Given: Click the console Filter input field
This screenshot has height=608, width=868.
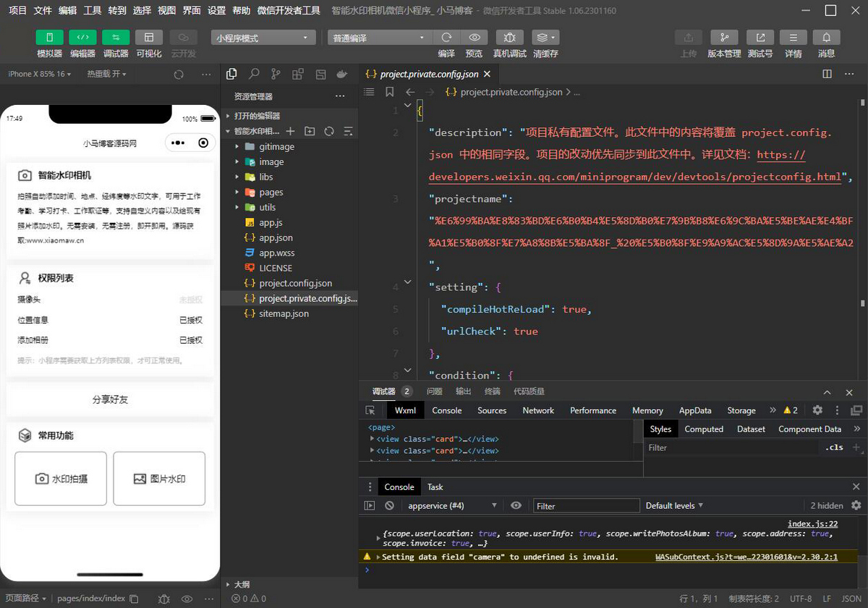Looking at the screenshot, I should 587,505.
